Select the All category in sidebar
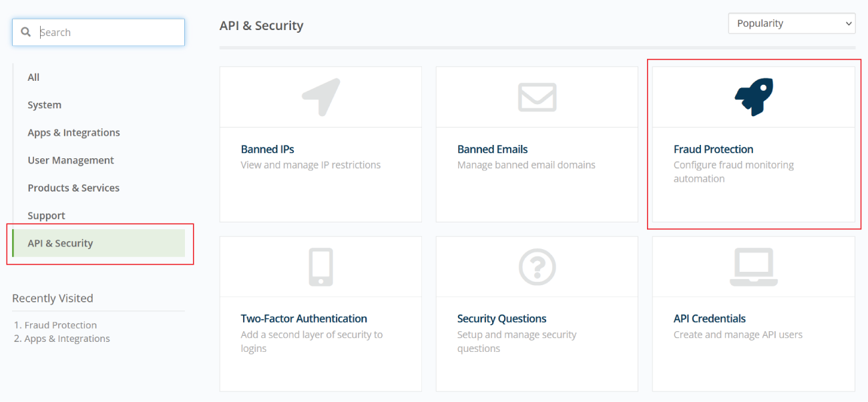This screenshot has width=868, height=402. [33, 77]
